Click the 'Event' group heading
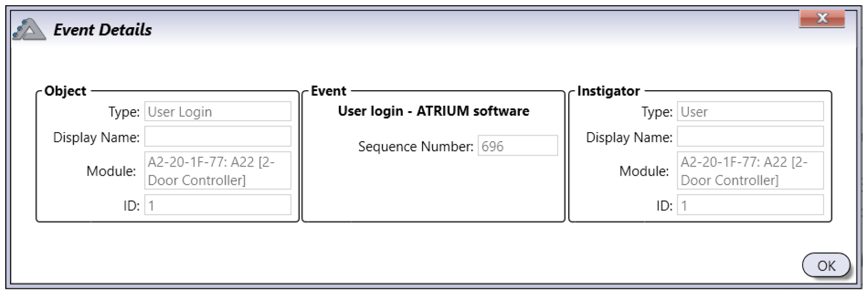Viewport: 868px width, 294px height. (x=328, y=91)
